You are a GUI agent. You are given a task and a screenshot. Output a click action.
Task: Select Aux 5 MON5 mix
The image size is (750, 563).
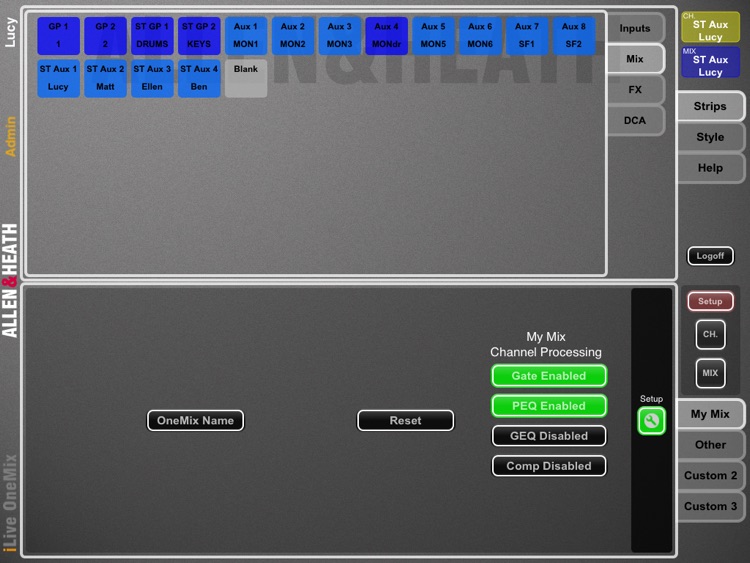(433, 35)
